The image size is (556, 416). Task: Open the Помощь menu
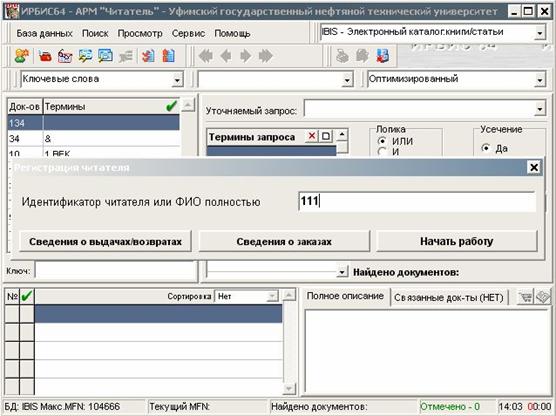(x=232, y=33)
